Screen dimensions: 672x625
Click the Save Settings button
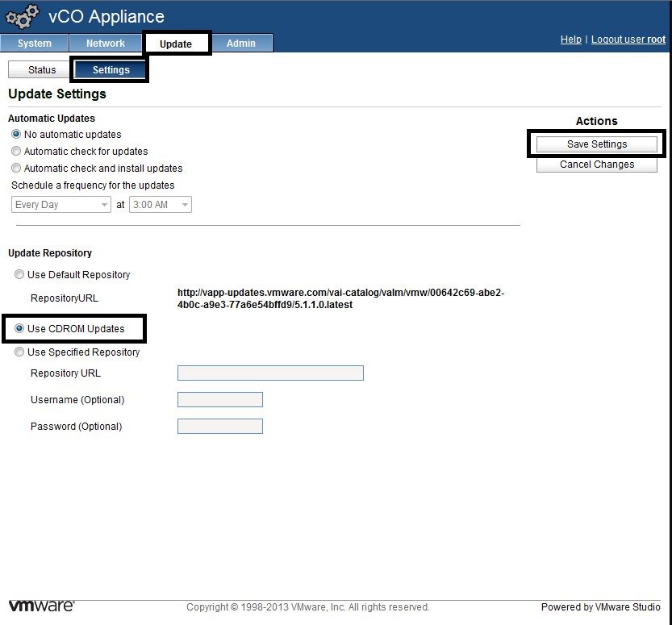point(596,144)
